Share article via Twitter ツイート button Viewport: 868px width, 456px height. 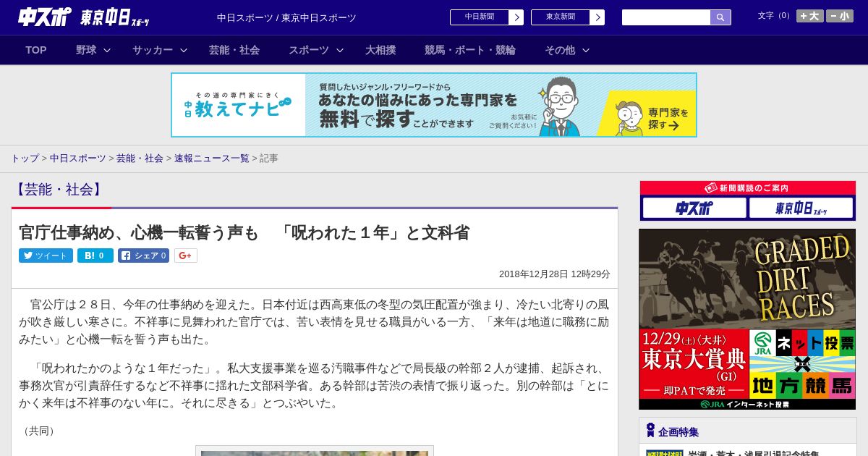pos(46,256)
